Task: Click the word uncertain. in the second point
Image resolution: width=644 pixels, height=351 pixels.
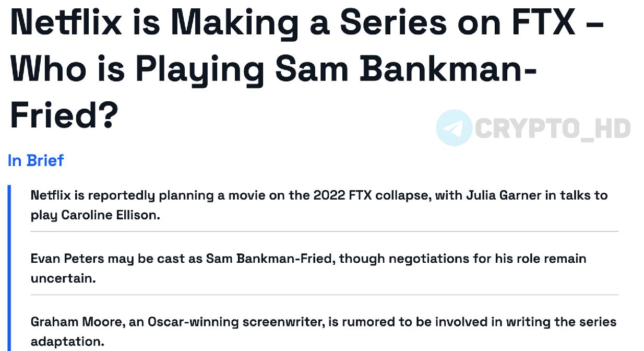Action: (63, 278)
